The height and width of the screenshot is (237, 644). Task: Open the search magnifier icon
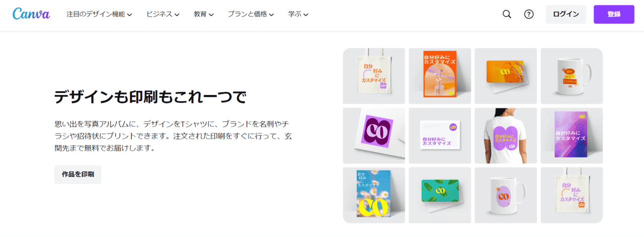pos(507,14)
